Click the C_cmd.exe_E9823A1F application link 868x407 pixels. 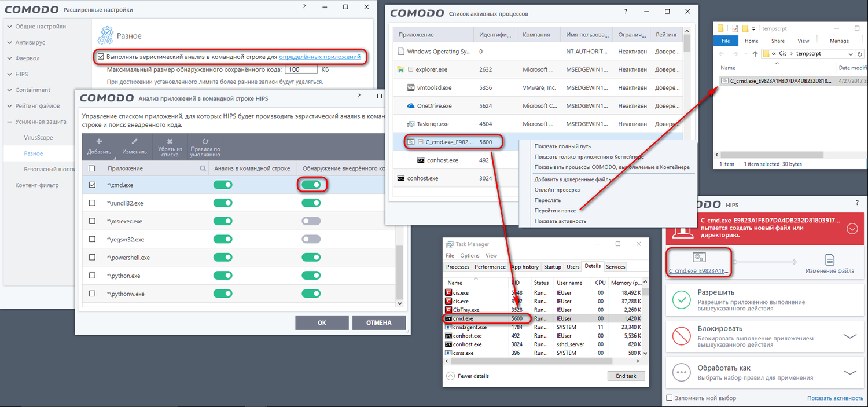coord(698,271)
